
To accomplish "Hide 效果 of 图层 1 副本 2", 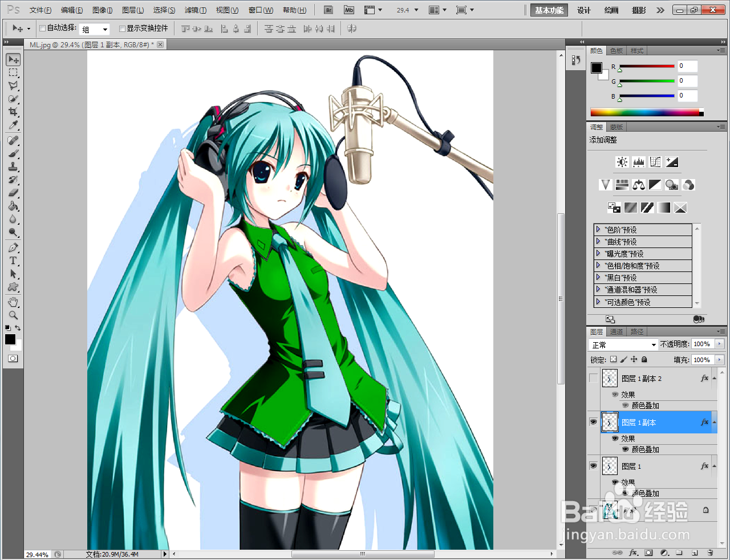I will 615,395.
